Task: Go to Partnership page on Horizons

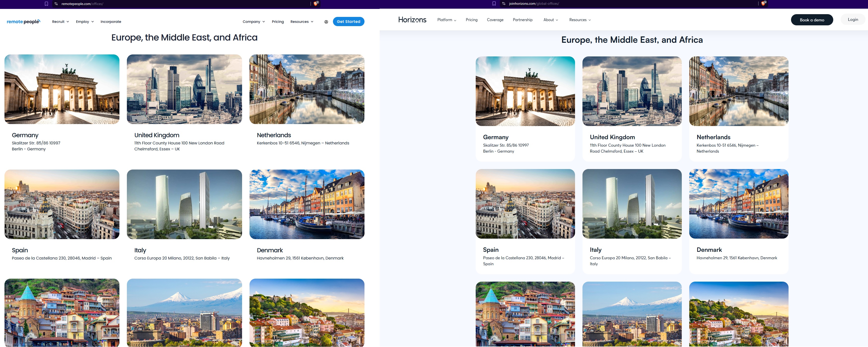Action: (523, 20)
